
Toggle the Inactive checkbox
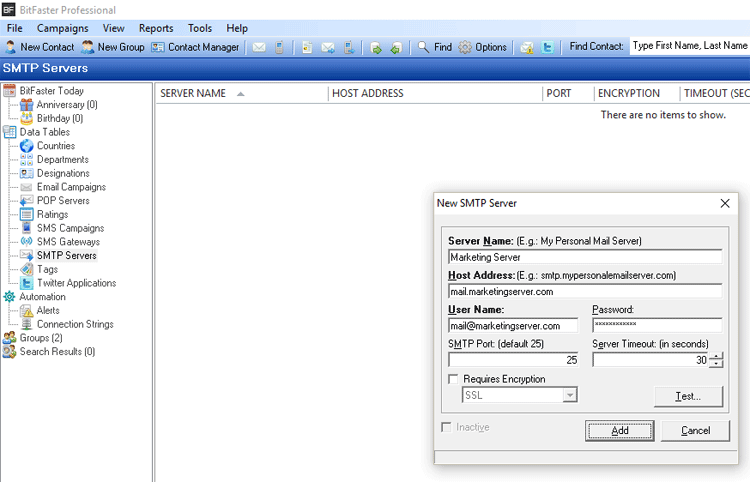(x=446, y=427)
